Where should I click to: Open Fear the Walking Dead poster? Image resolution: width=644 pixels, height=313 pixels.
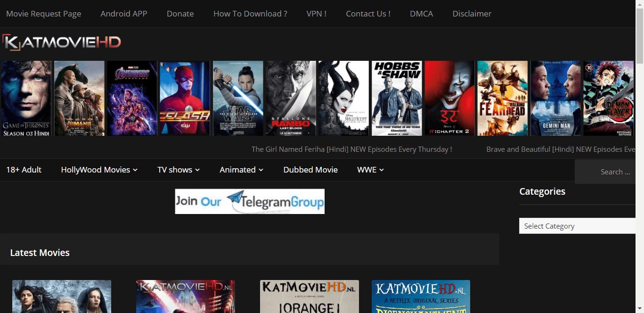pyautogui.click(x=503, y=99)
